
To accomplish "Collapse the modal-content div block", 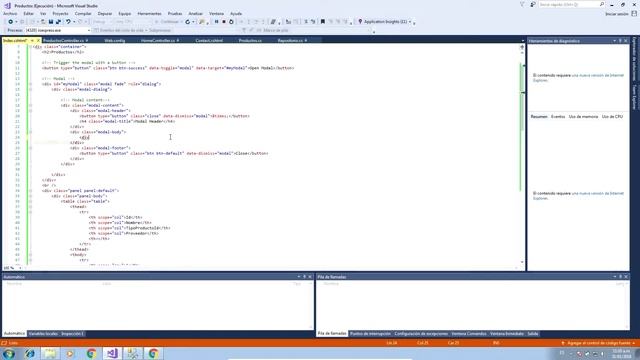I will click(30, 105).
